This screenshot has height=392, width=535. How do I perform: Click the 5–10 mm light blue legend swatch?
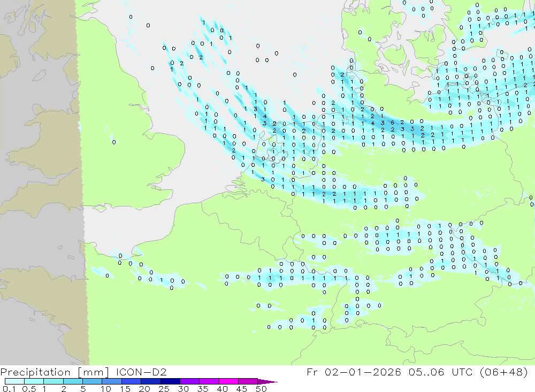tap(92, 381)
